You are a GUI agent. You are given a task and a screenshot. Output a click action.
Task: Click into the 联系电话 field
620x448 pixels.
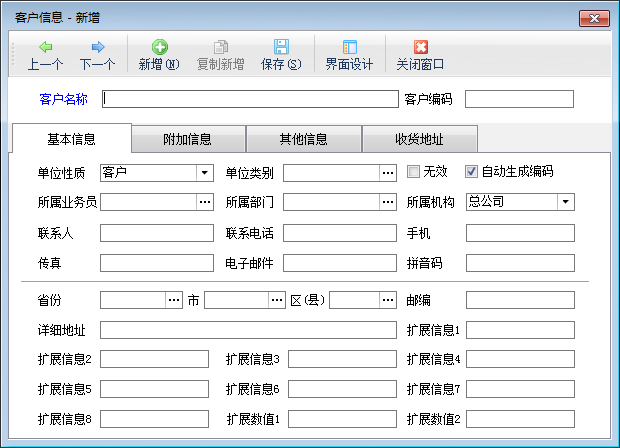340,233
